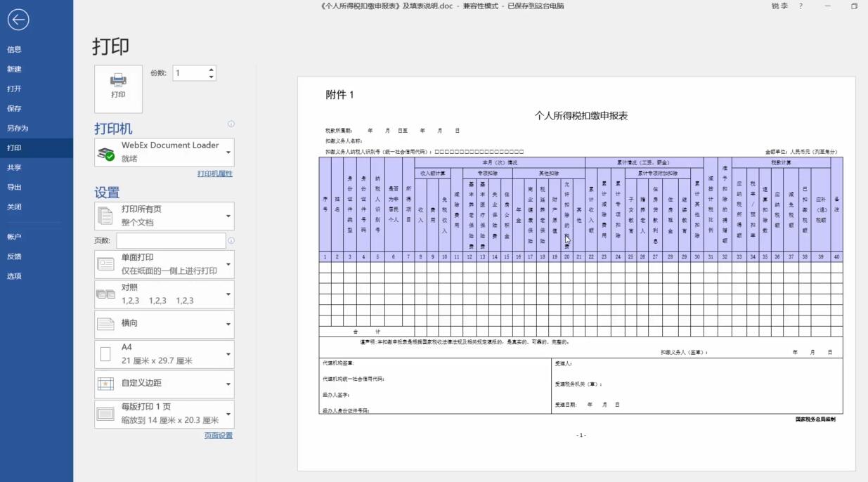Viewport: 868px width, 482px height.
Task: Open the 页面设置 link
Action: click(x=218, y=436)
